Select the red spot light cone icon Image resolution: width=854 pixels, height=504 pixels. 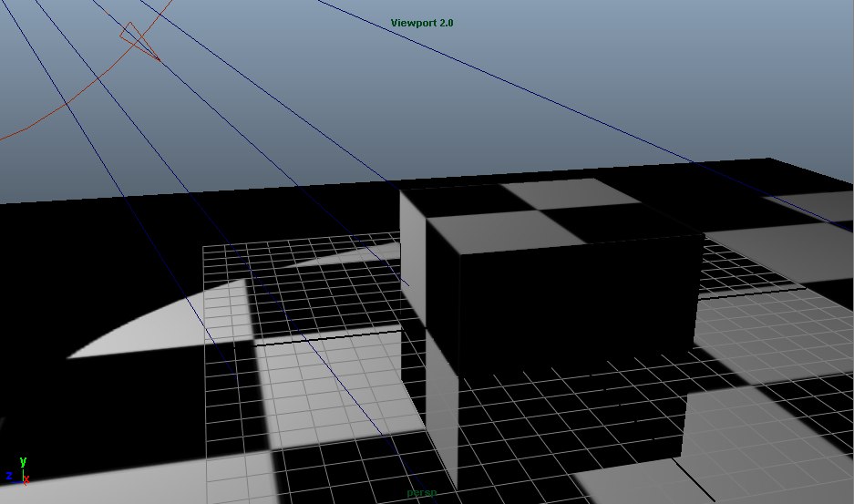[139, 40]
